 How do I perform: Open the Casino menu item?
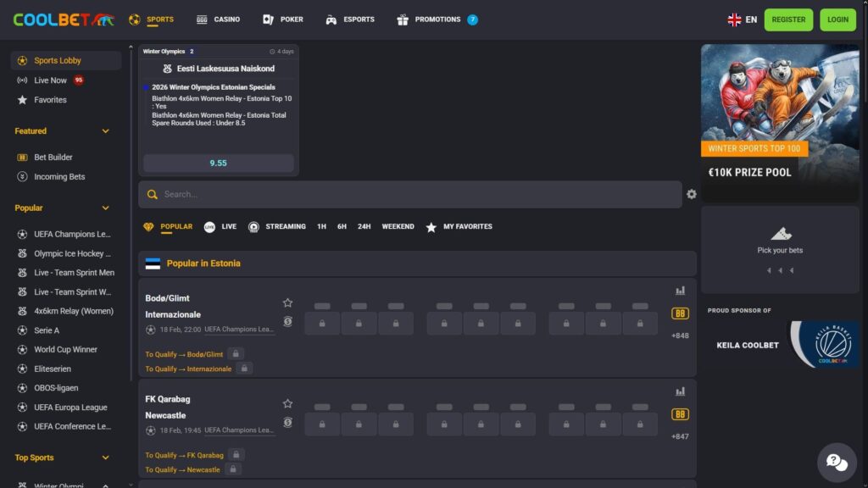(218, 19)
